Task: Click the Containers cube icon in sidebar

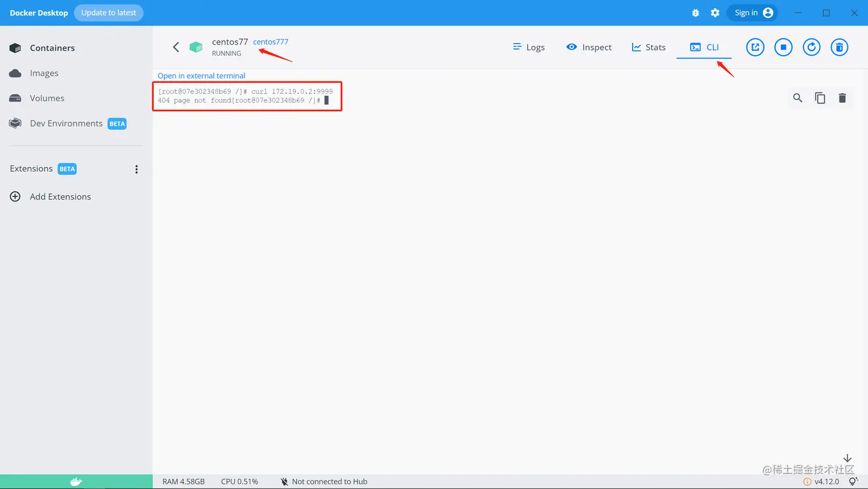Action: click(x=15, y=48)
